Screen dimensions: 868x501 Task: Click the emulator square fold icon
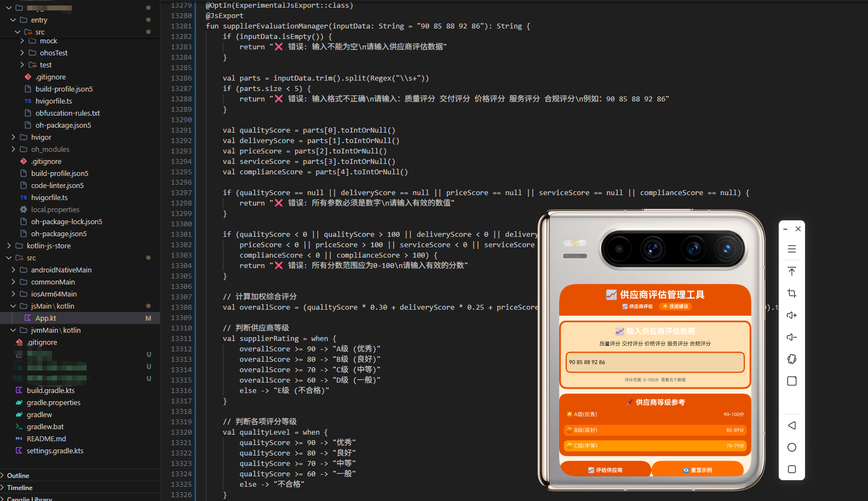(x=791, y=381)
